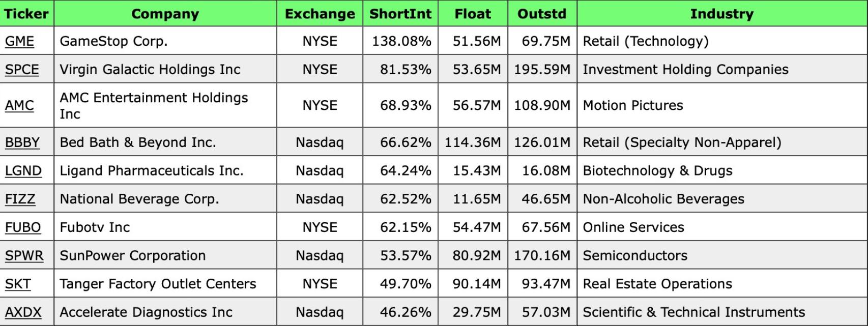Follow the SPWR ticker link

[x=24, y=256]
